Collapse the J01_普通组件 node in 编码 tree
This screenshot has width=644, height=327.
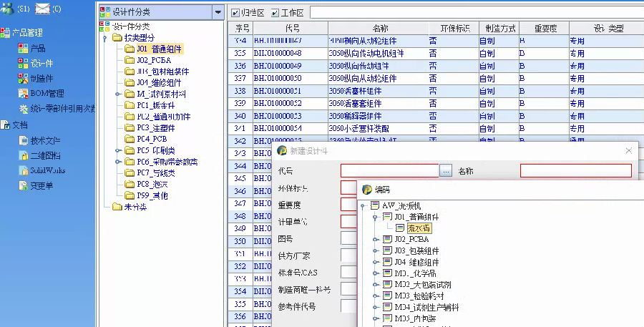pos(374,217)
